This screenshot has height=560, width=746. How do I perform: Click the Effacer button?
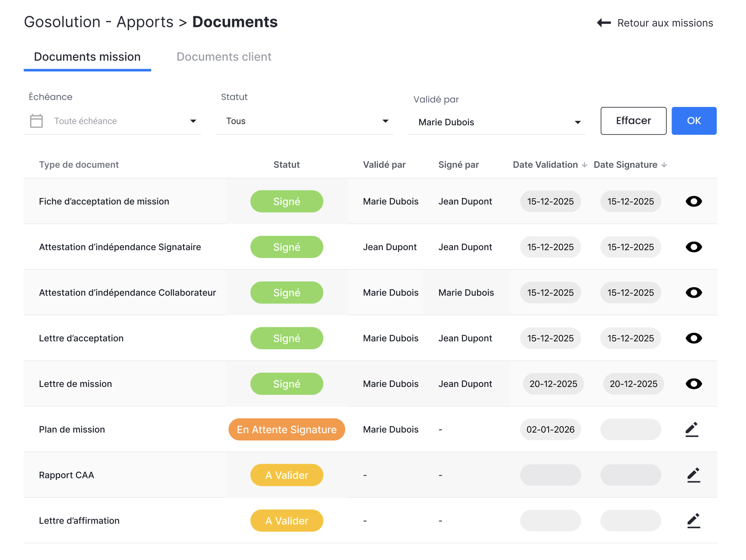[633, 121]
